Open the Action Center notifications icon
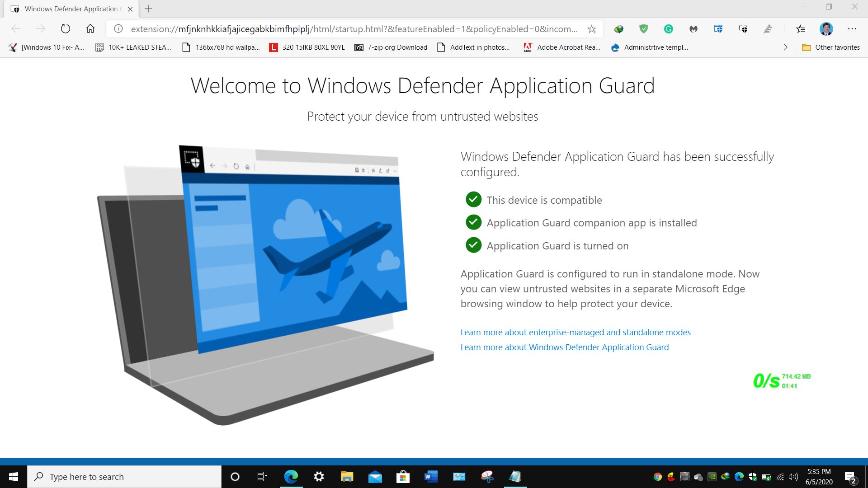Screen dimensions: 868x488 (x=850, y=477)
